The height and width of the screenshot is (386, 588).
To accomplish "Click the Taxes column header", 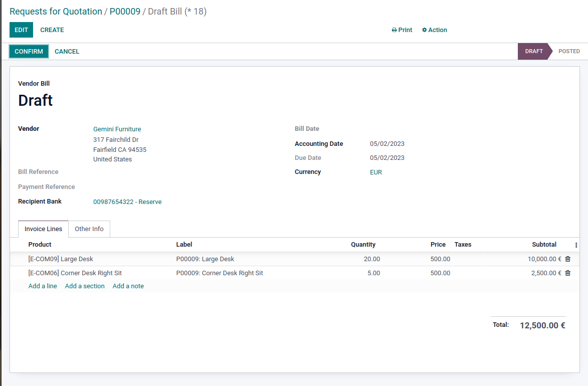I will pyautogui.click(x=463, y=245).
